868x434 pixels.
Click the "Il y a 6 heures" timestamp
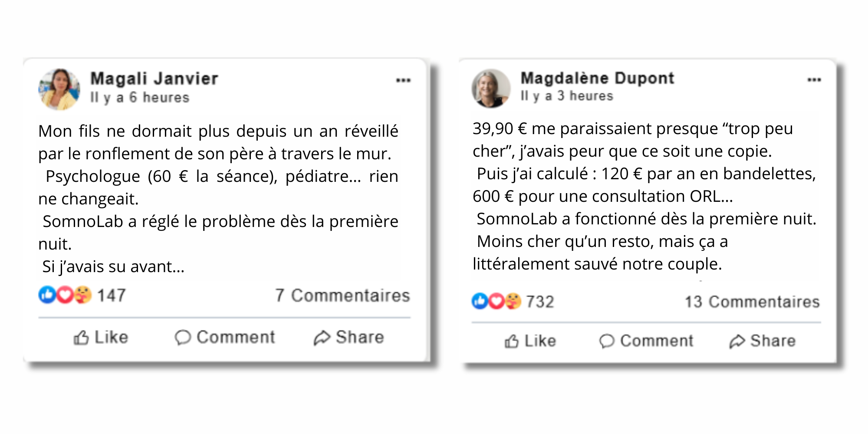[x=140, y=98]
